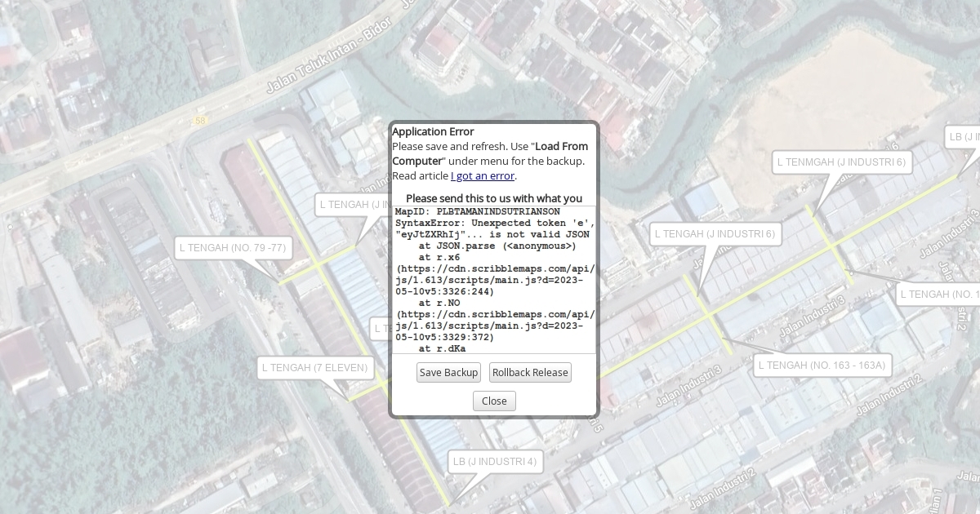Viewport: 980px width, 514px height.
Task: Open the "I got an error" article link
Action: pos(482,175)
